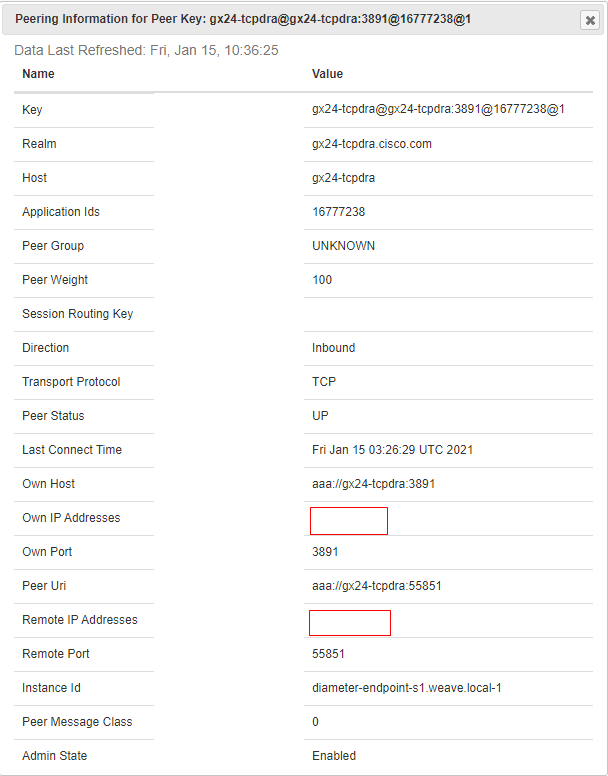Click the Peer Weight value 100
608x776 pixels.
click(x=322, y=280)
